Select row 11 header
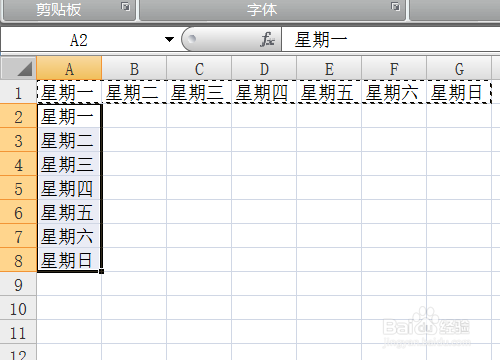Image resolution: width=500 pixels, height=360 pixels. [x=18, y=332]
